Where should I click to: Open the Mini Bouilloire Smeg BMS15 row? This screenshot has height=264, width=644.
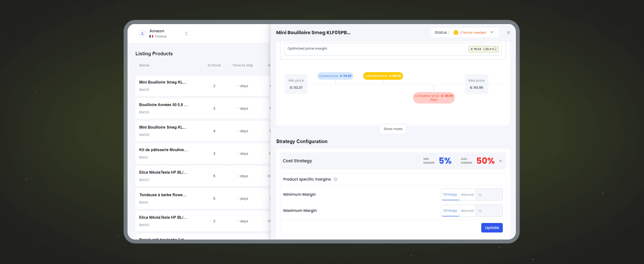tap(203, 86)
